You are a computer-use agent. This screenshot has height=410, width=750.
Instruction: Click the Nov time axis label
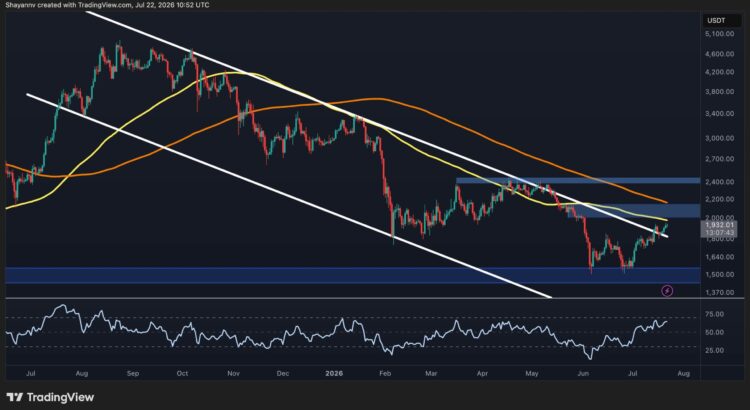[233, 374]
